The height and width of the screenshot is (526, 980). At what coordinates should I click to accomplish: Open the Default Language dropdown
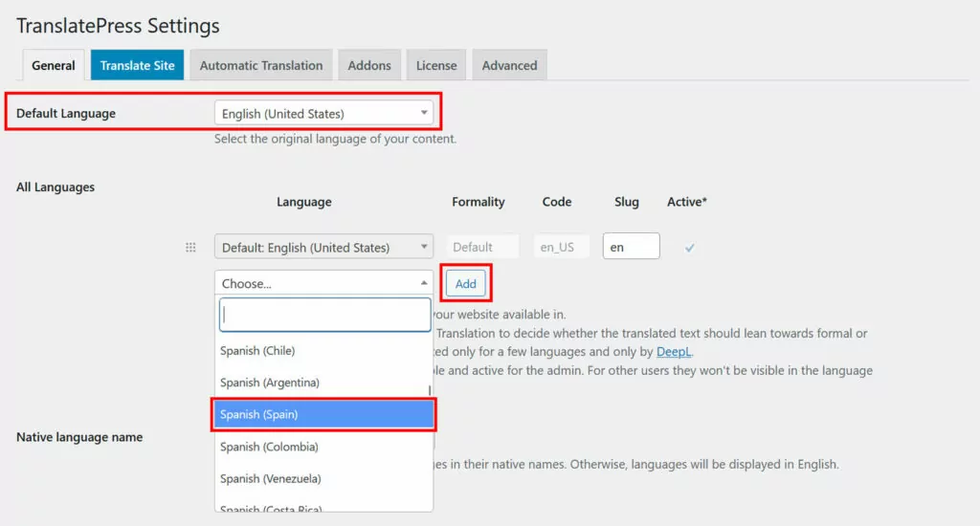click(x=323, y=113)
